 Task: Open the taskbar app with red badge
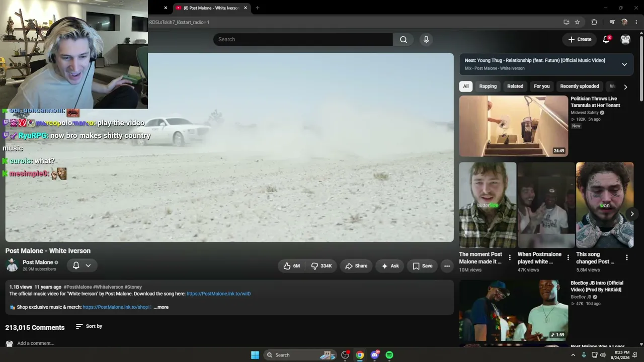point(345,355)
